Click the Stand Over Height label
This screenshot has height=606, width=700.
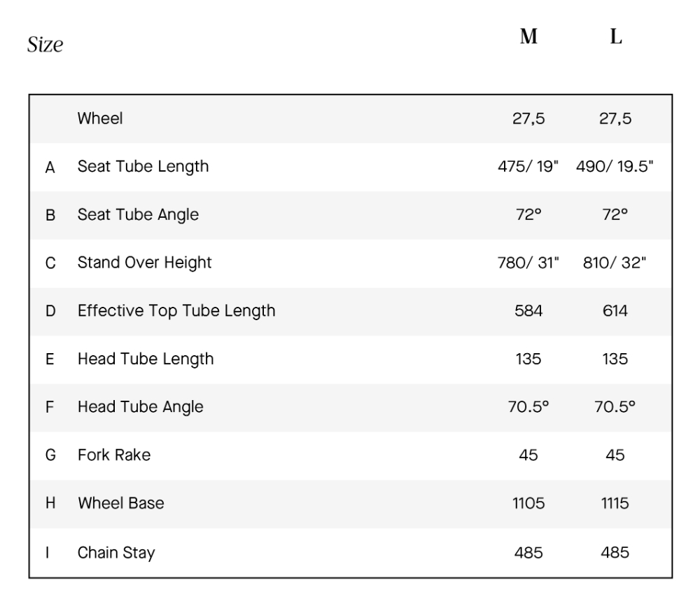pyautogui.click(x=144, y=263)
